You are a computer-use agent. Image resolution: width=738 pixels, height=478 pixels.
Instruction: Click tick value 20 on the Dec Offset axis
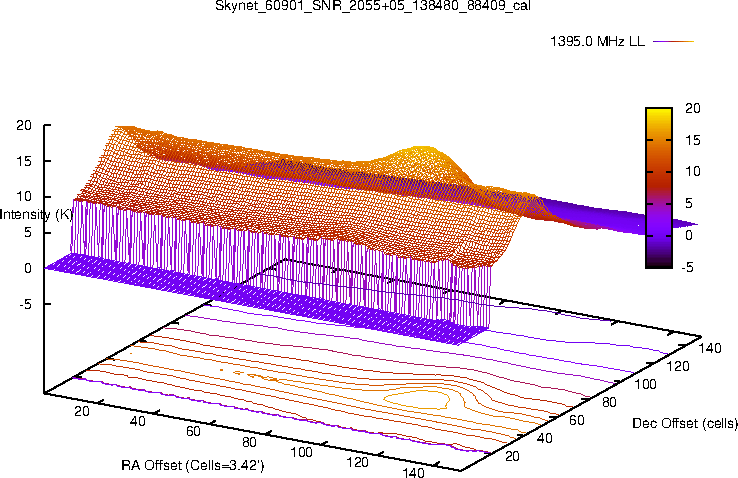pos(512,456)
